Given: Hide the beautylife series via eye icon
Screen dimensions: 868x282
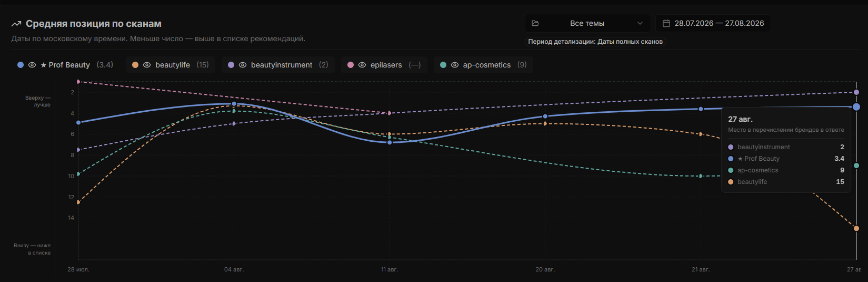Looking at the screenshot, I should point(147,65).
